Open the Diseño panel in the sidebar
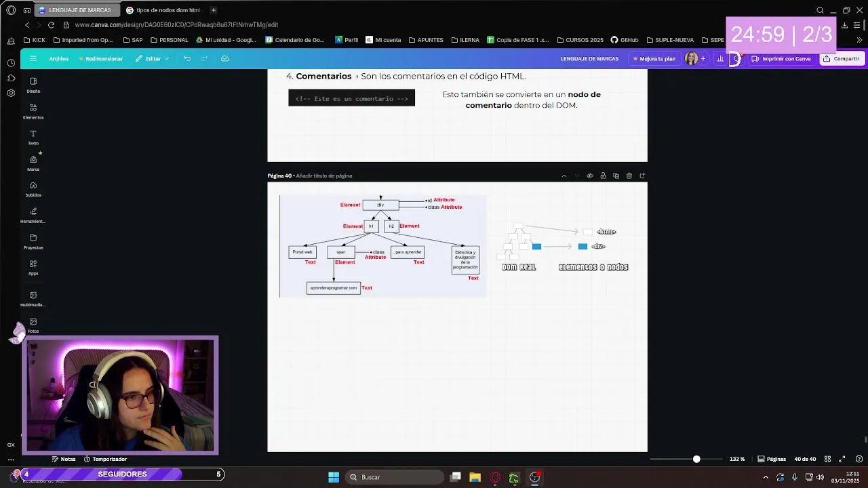 click(33, 85)
